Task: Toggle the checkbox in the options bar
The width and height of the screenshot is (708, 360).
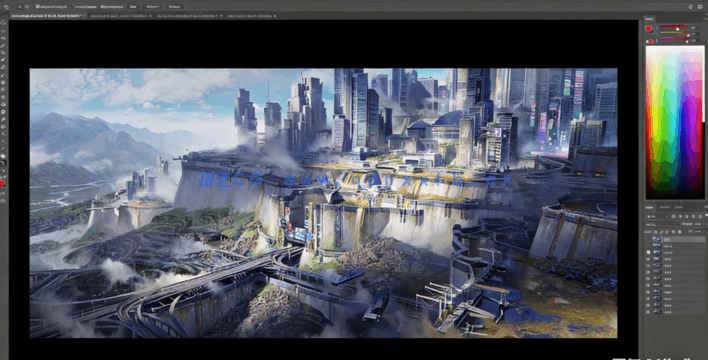Action: (37, 7)
